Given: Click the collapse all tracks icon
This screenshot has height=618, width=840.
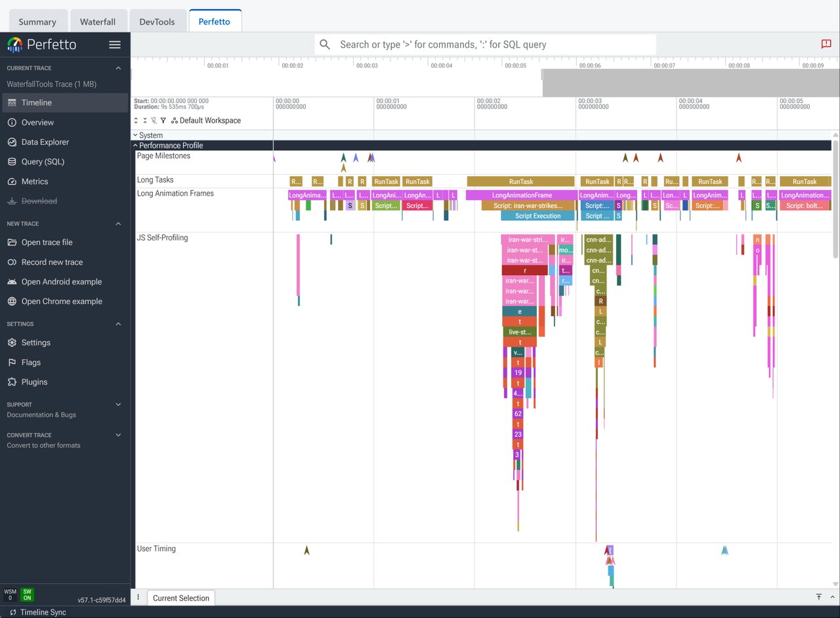Looking at the screenshot, I should pyautogui.click(x=145, y=120).
